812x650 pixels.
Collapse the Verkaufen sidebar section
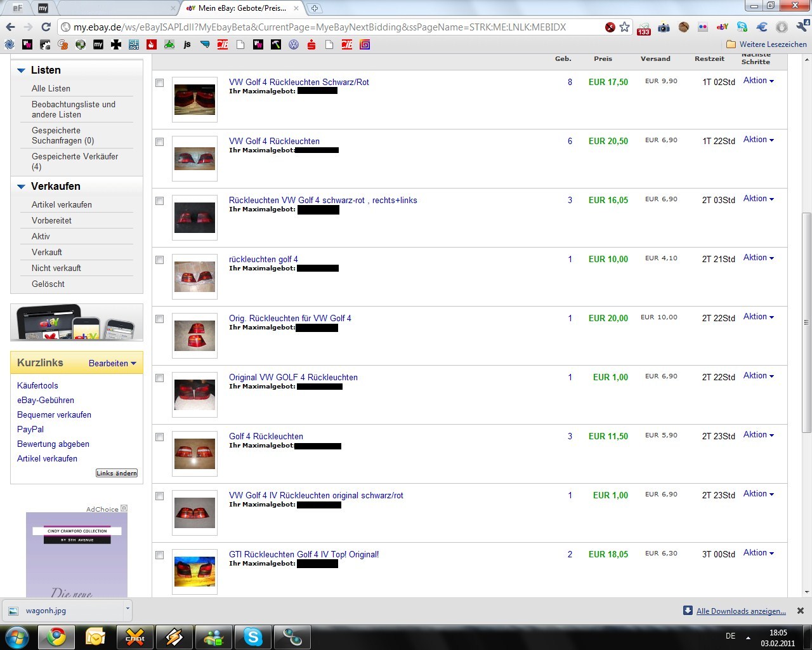coord(21,187)
